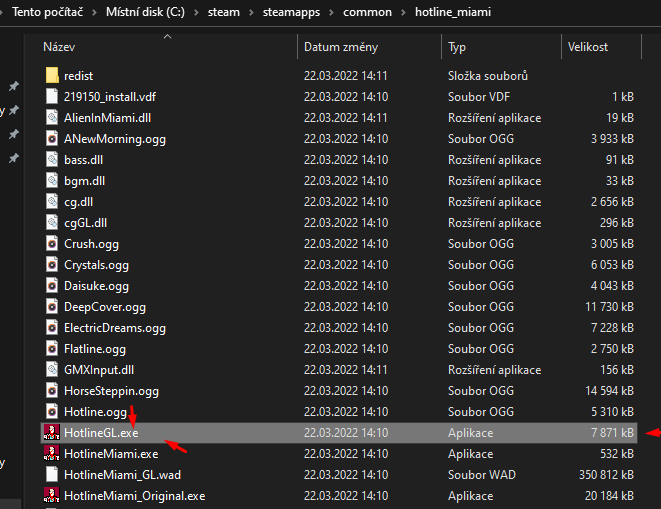Select file name AlienInMiami.dll

(107, 118)
